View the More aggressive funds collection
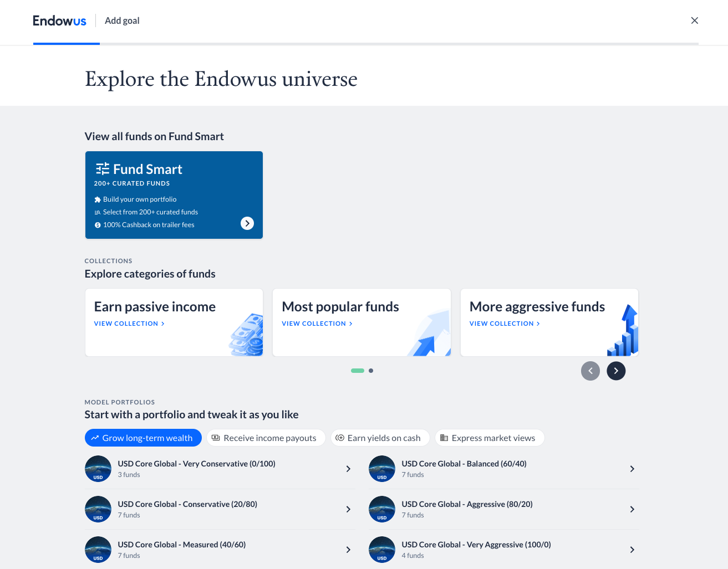The image size is (728, 569). [505, 324]
